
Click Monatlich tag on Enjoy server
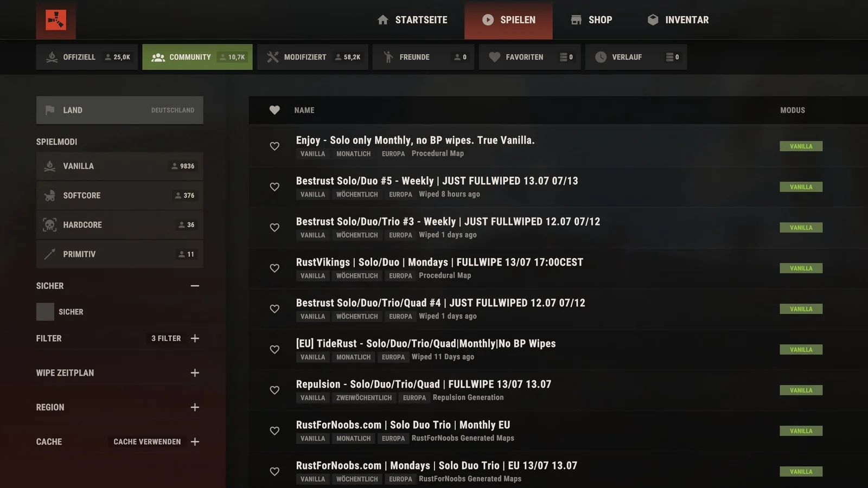353,154
